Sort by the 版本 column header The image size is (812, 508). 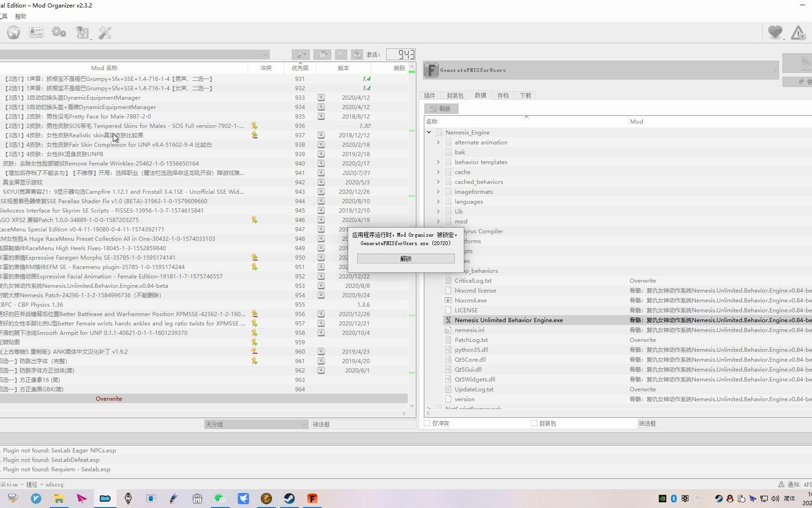click(x=344, y=68)
